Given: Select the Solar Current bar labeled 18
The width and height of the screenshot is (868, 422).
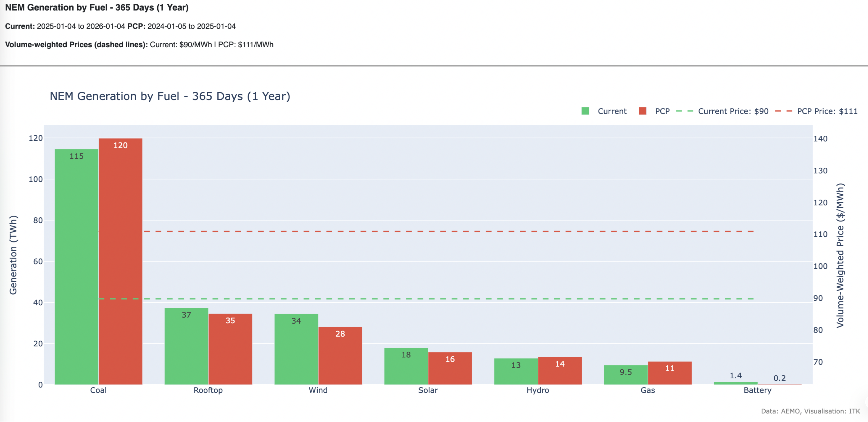Looking at the screenshot, I should click(x=406, y=366).
